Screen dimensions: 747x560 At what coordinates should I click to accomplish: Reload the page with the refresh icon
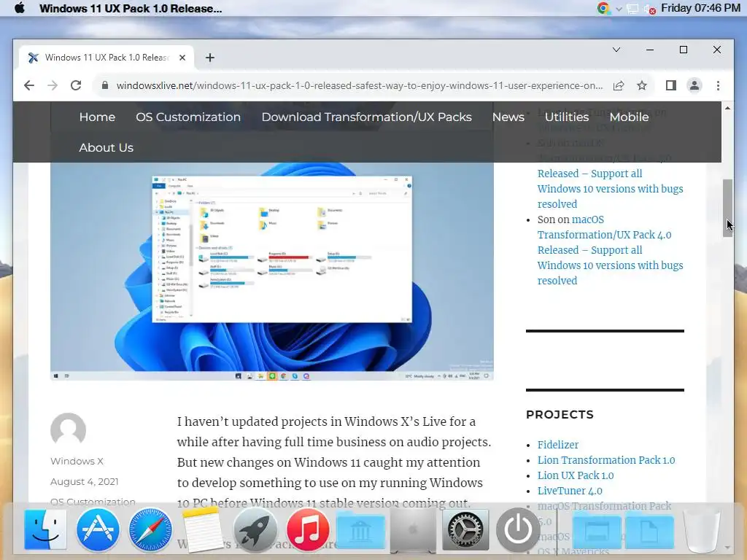point(76,86)
